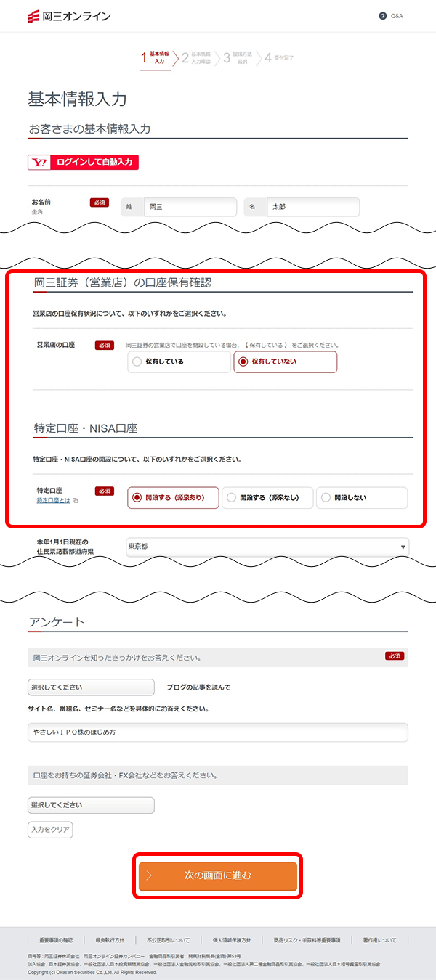Click the Yahoo Y! logo icon

pyautogui.click(x=39, y=163)
